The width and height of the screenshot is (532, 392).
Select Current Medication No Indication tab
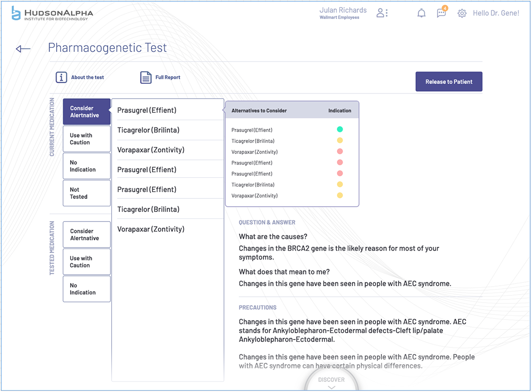tap(87, 166)
